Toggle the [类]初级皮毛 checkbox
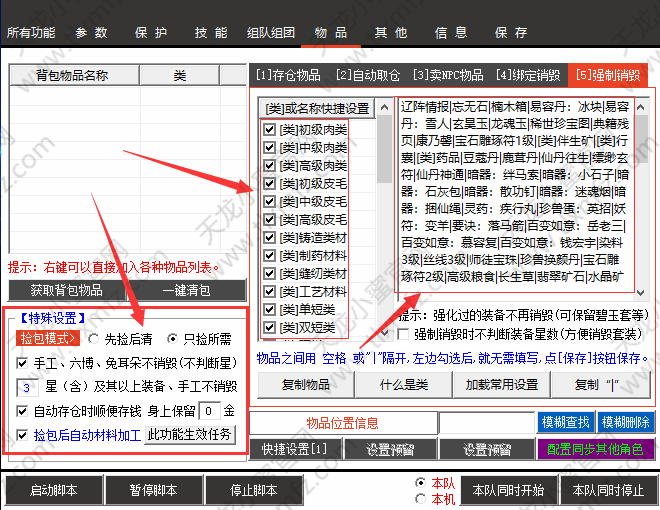The height and width of the screenshot is (510, 660). coord(269,184)
